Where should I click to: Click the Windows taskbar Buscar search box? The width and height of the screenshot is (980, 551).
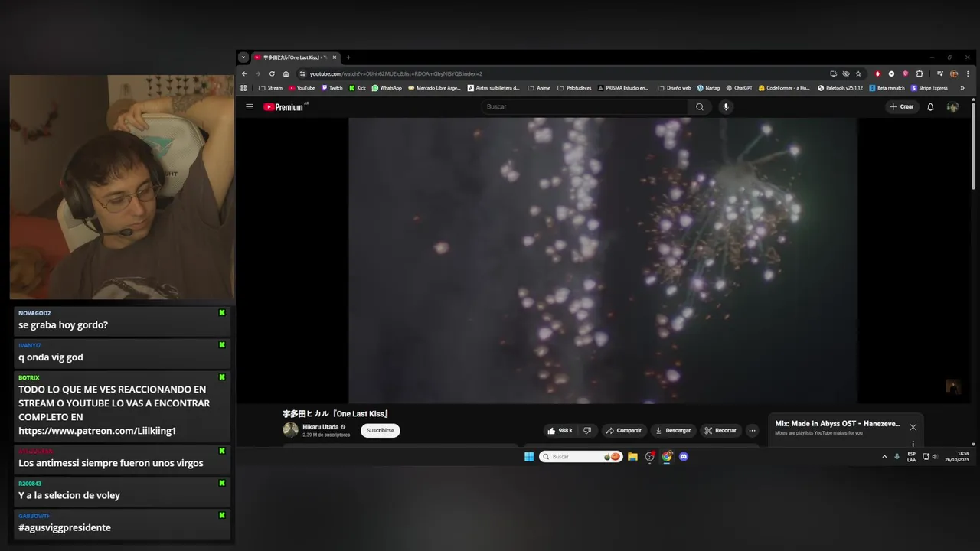[580, 457]
